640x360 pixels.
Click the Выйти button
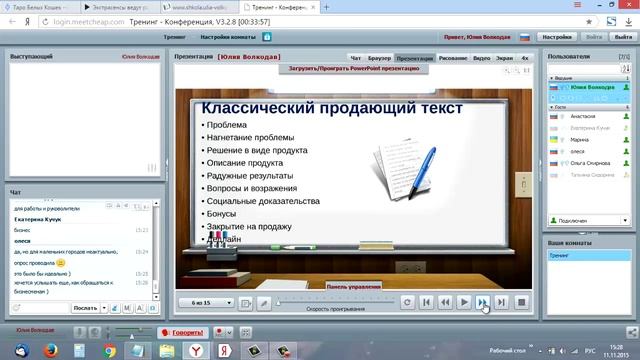[623, 37]
